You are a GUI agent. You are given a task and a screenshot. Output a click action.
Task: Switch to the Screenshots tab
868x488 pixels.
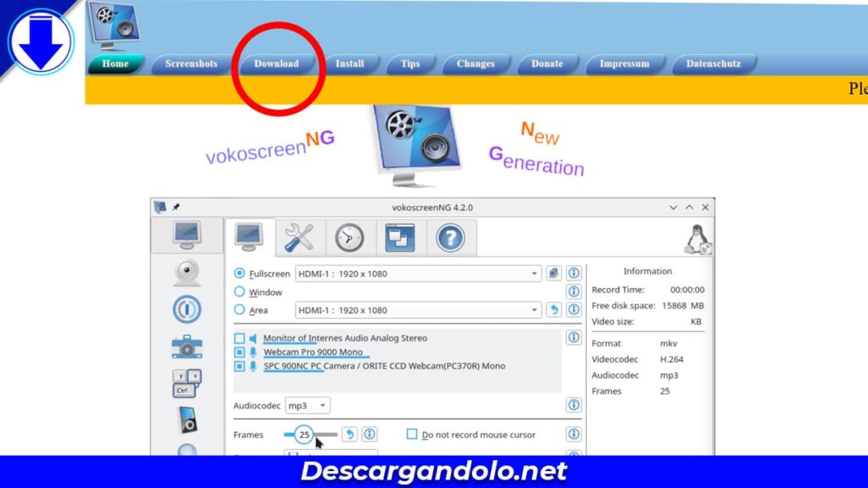point(190,63)
